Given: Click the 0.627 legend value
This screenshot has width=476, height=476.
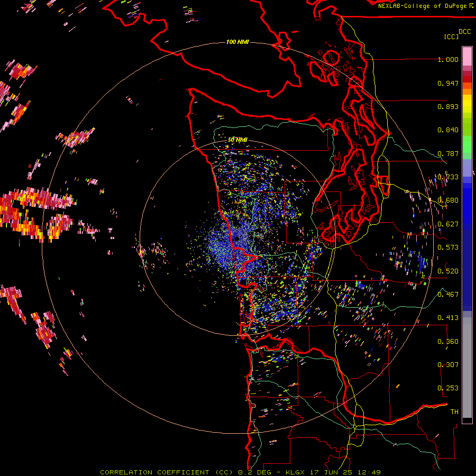Looking at the screenshot, I should coord(448,224).
